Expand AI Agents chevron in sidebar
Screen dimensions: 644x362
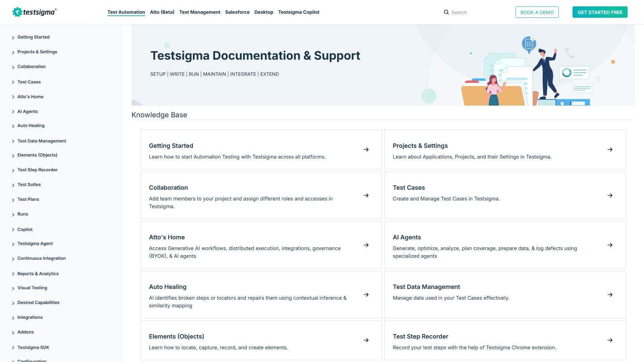[13, 112]
